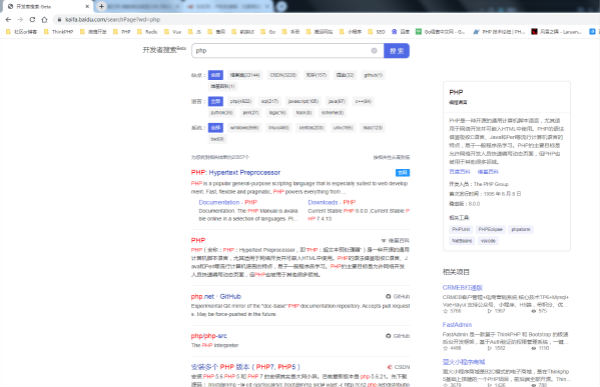Open the FastAdmin related project link

tap(457, 325)
